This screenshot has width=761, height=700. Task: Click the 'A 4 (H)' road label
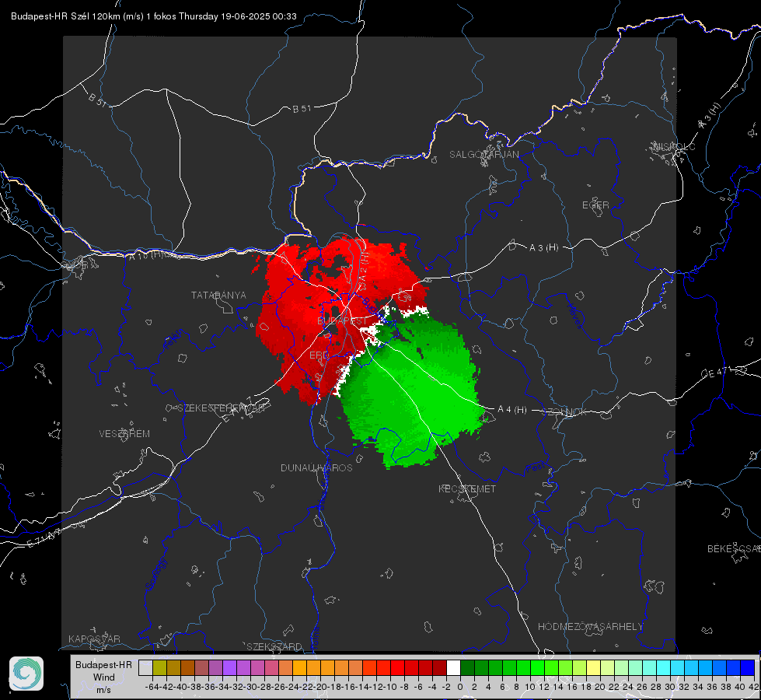[512, 410]
